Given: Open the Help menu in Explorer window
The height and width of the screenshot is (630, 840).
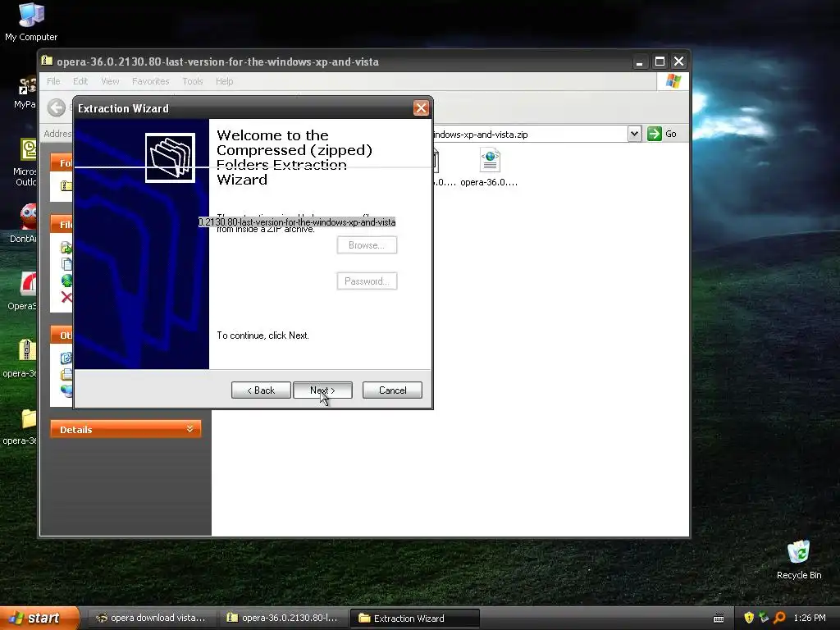Looking at the screenshot, I should click(225, 81).
